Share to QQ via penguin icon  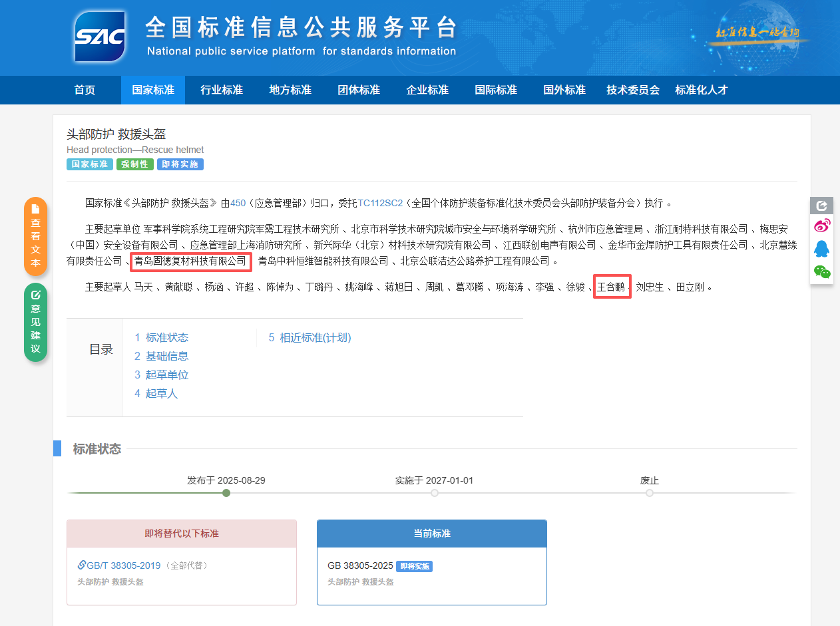pos(822,249)
